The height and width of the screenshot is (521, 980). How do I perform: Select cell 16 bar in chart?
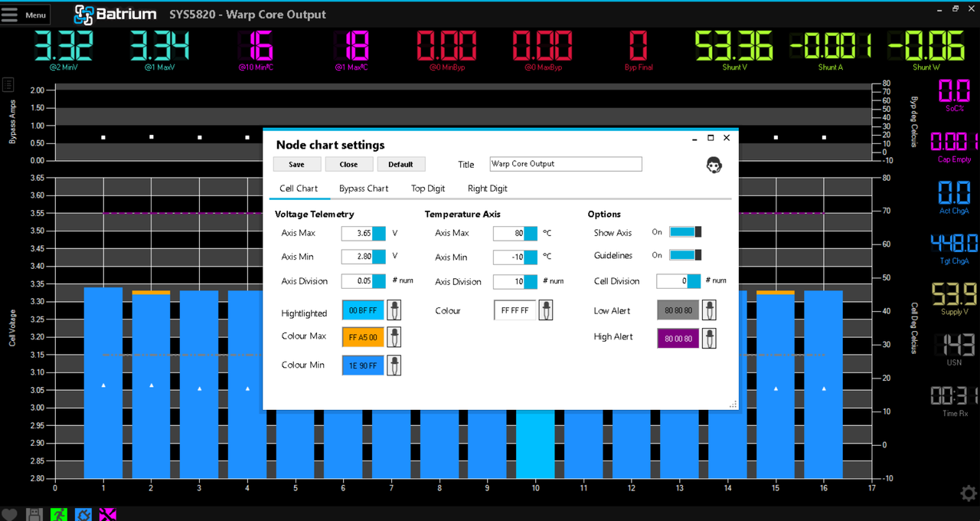(824, 385)
